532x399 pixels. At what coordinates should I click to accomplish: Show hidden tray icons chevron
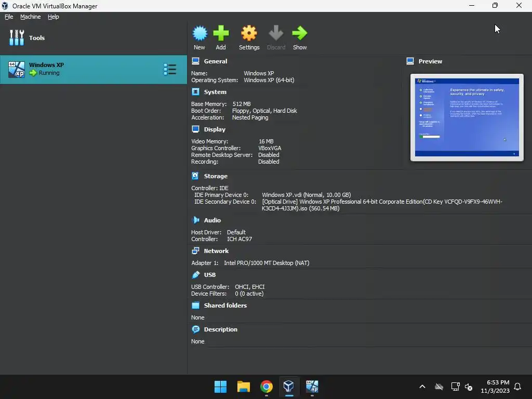pos(422,387)
